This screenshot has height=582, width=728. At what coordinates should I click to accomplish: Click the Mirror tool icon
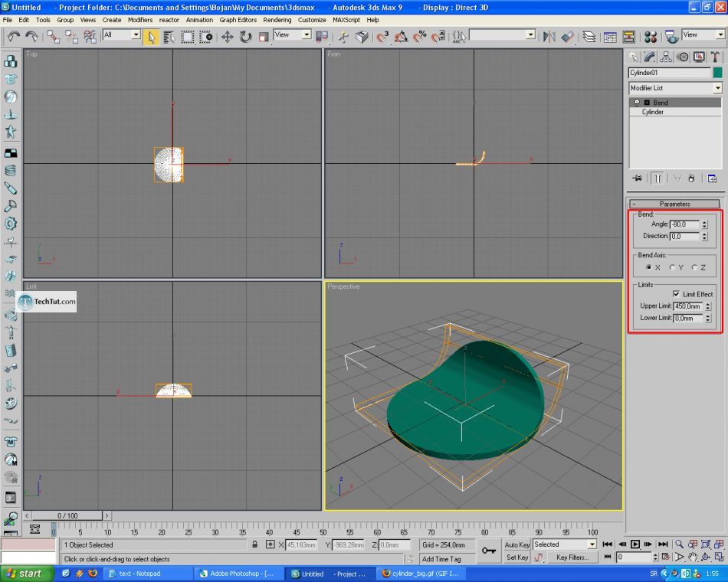tap(549, 37)
